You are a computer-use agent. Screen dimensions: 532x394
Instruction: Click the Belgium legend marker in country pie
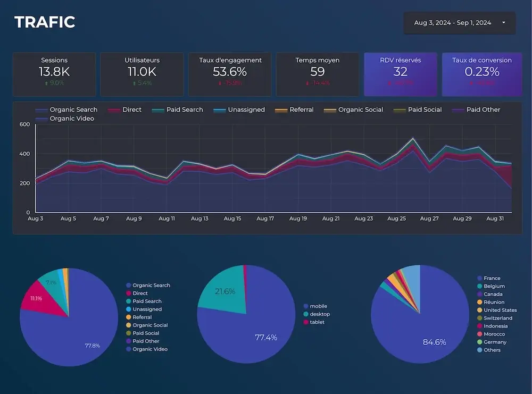point(479,286)
